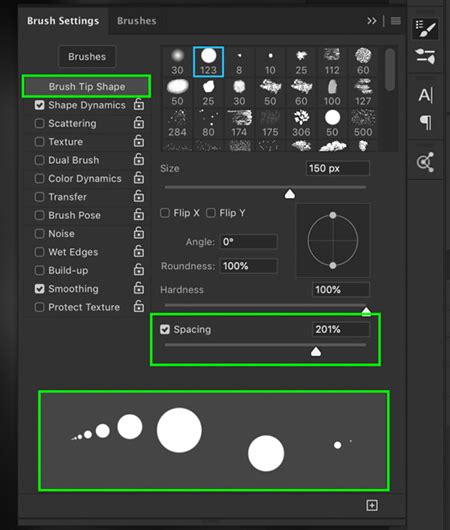The image size is (450, 530).
Task: Open the Libraries panel icon
Action: (x=425, y=162)
